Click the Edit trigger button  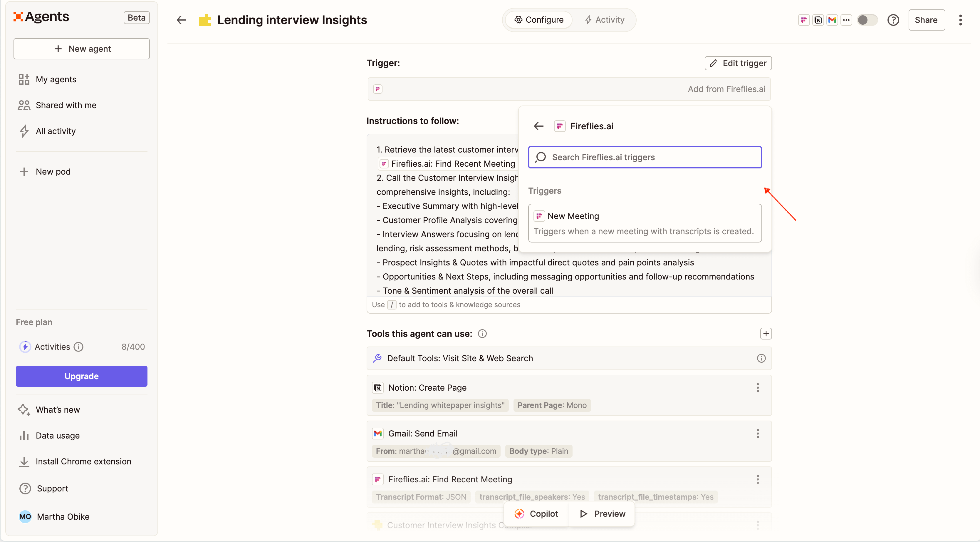point(738,63)
